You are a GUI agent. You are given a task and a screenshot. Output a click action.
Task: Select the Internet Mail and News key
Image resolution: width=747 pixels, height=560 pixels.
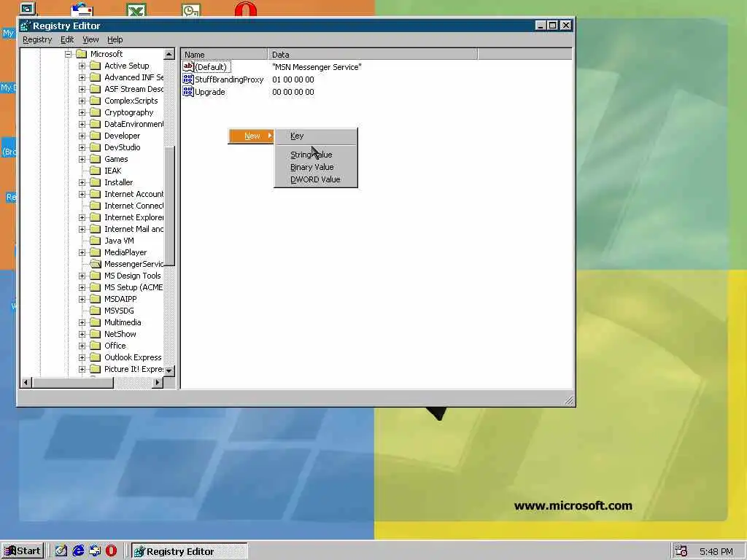pyautogui.click(x=133, y=229)
